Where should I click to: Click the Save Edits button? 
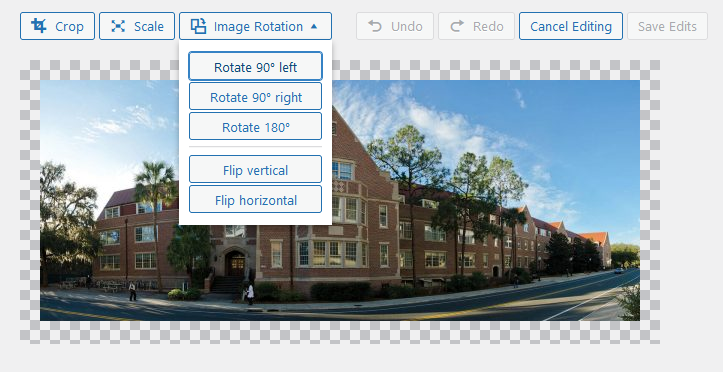(x=667, y=26)
